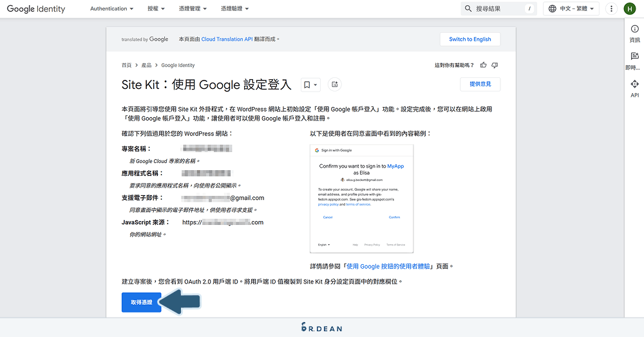Open 使用 Google 按鈕的使用者體驗 link
This screenshot has width=644, height=337.
pyautogui.click(x=388, y=266)
